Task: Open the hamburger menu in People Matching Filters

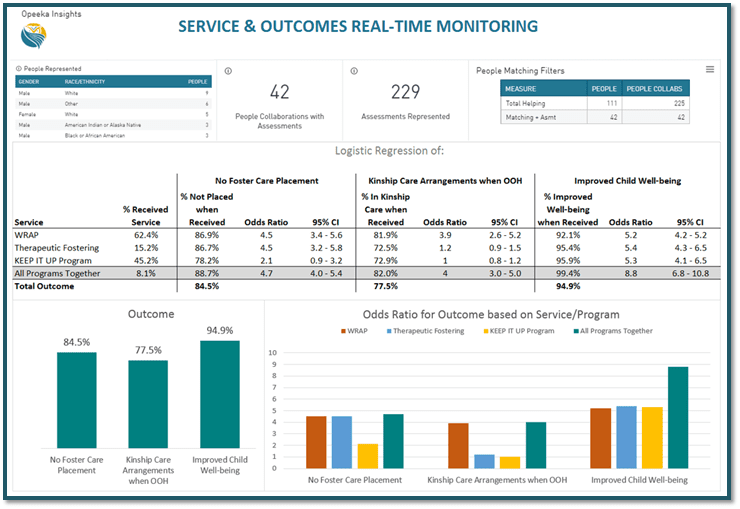Action: 710,69
